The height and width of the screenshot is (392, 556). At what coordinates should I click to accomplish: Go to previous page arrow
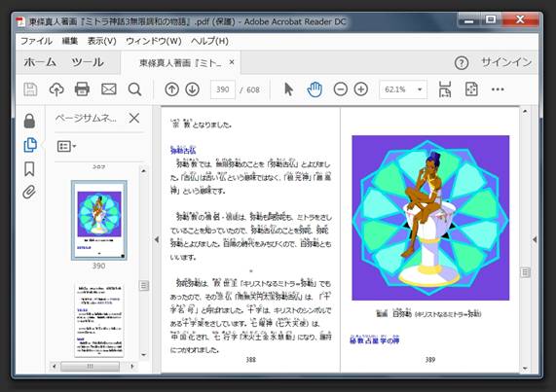172,89
